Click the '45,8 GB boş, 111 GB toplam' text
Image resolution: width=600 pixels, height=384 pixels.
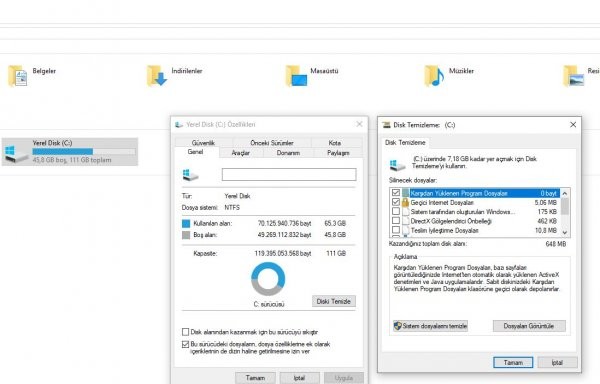(72, 160)
